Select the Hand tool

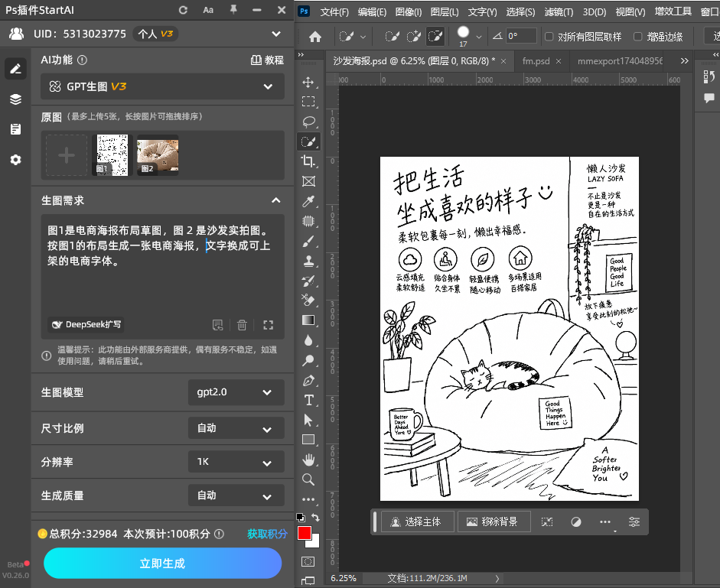(x=308, y=460)
